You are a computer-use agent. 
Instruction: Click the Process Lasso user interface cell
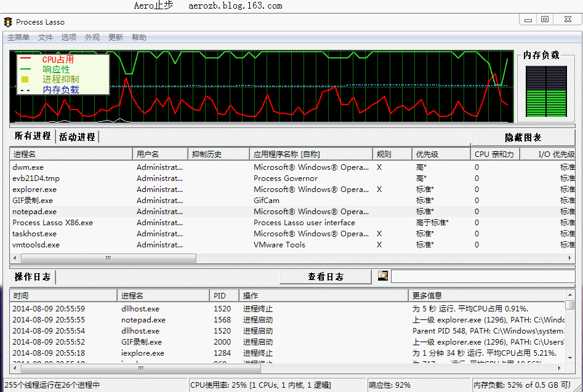point(304,223)
